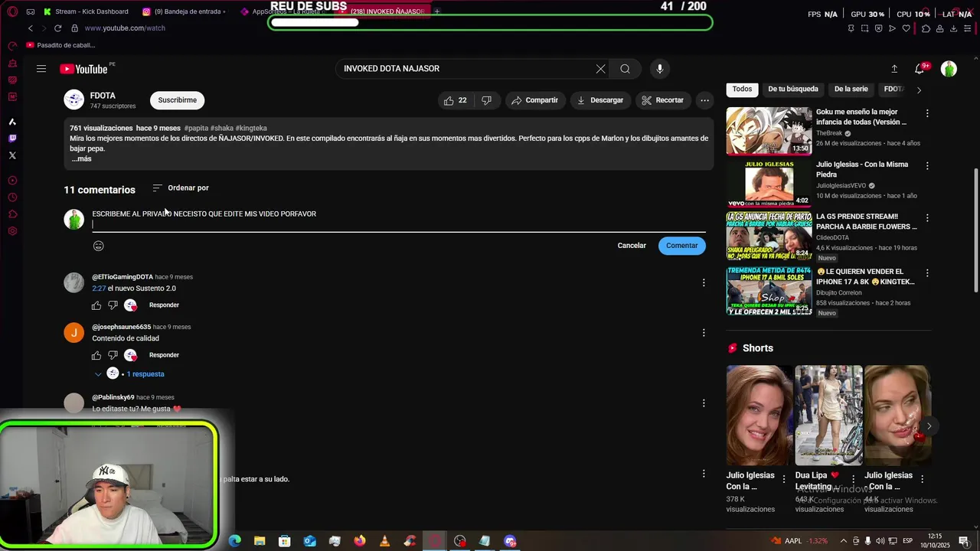Open options for LA G5 PRENDE STREAM video
980x551 pixels.
[927, 218]
